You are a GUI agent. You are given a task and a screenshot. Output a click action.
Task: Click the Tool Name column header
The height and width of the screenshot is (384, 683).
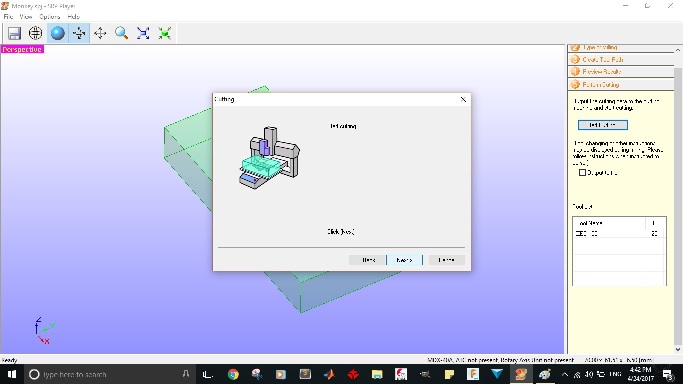pyautogui.click(x=609, y=223)
